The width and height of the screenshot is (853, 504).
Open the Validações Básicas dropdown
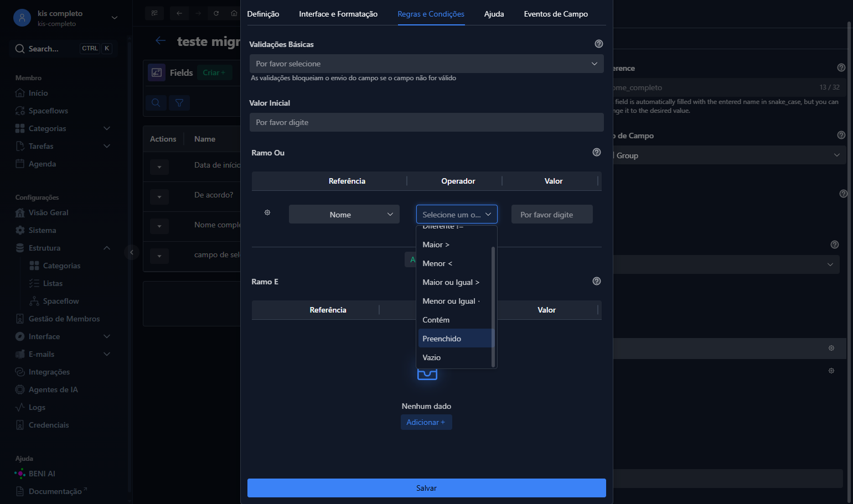point(426,64)
